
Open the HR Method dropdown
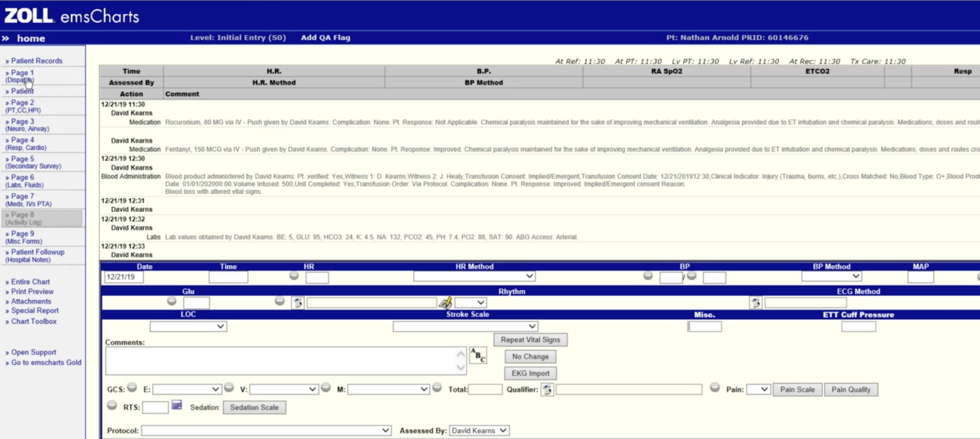pyautogui.click(x=475, y=276)
